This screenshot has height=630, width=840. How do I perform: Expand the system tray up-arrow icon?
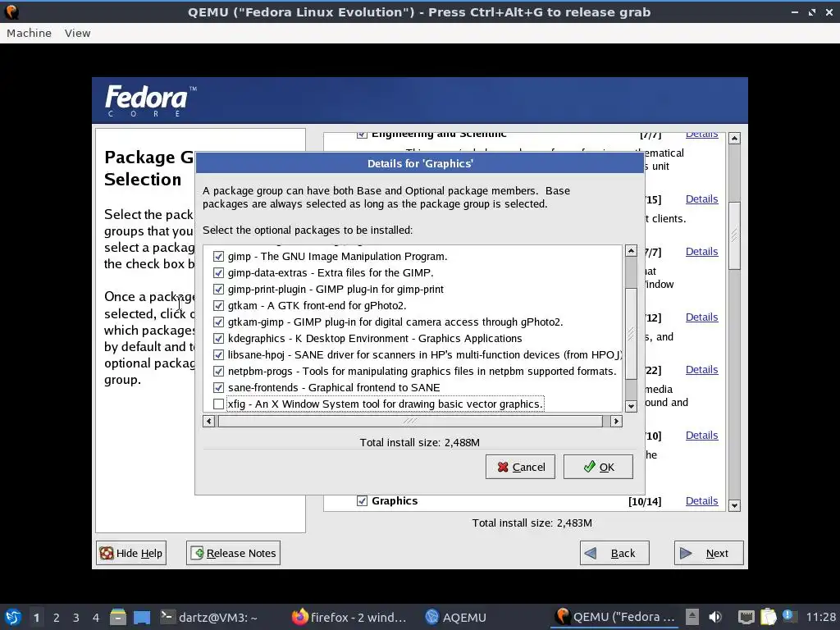[692, 617]
